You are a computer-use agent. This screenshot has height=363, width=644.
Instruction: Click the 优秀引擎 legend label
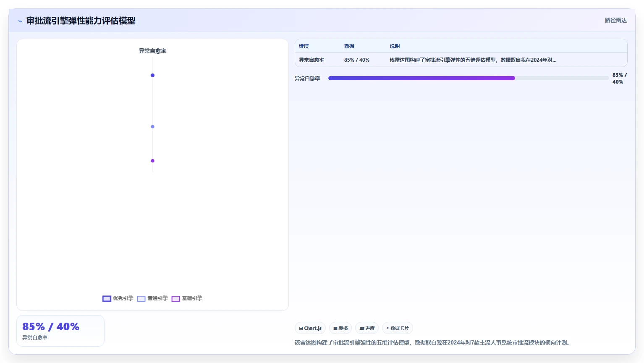(x=123, y=298)
